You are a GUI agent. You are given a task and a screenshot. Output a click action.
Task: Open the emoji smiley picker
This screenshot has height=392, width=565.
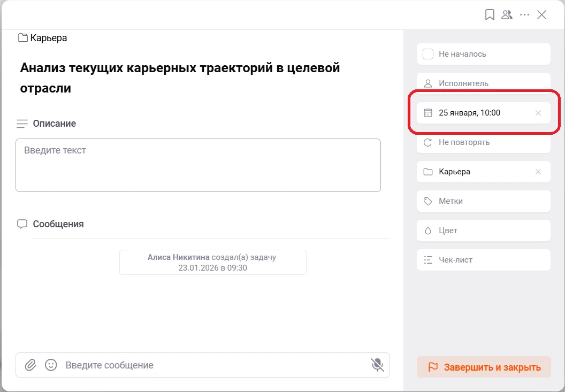pos(51,365)
